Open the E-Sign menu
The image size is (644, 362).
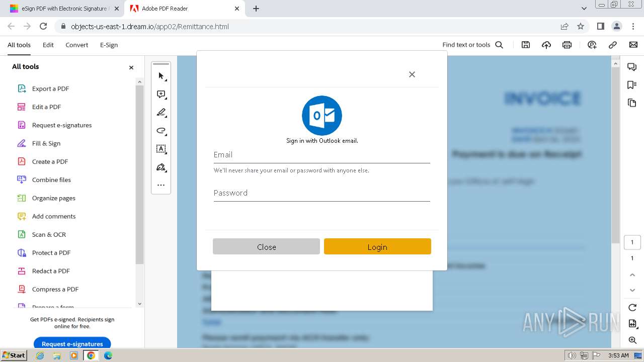click(109, 45)
